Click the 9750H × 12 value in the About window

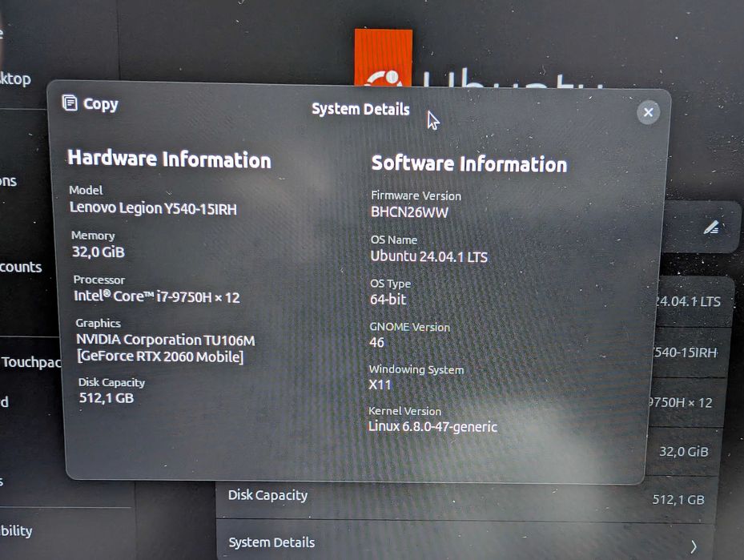680,402
